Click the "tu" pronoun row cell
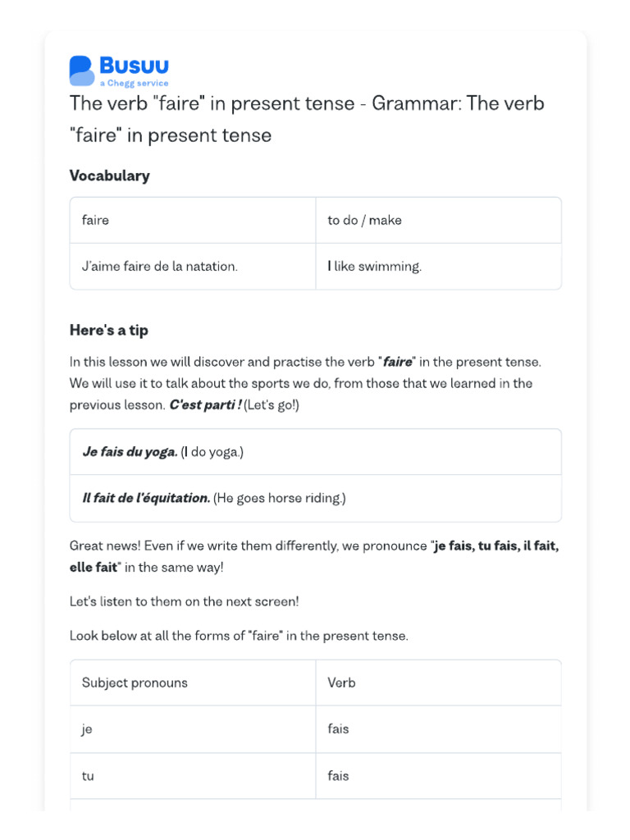This screenshot has height=840, width=630. [88, 776]
